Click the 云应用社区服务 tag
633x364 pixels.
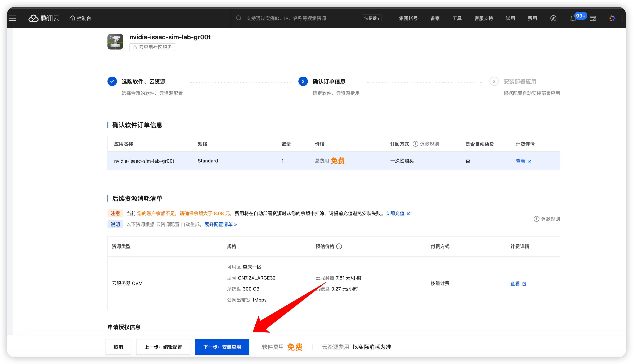point(152,47)
